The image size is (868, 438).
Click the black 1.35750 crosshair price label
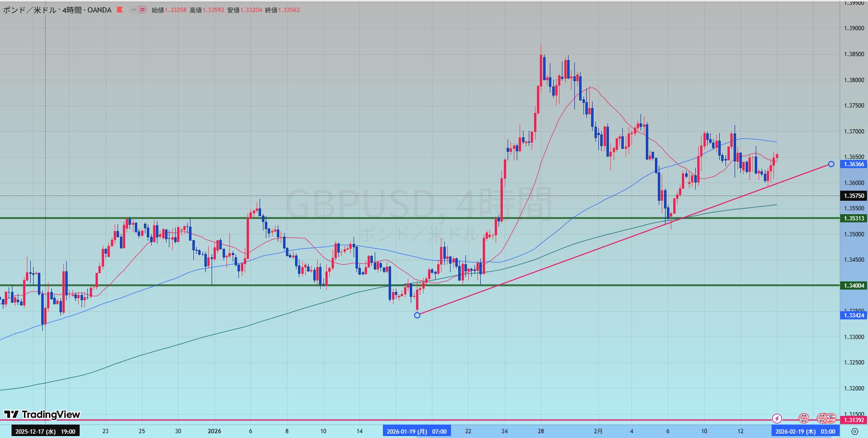[854, 196]
